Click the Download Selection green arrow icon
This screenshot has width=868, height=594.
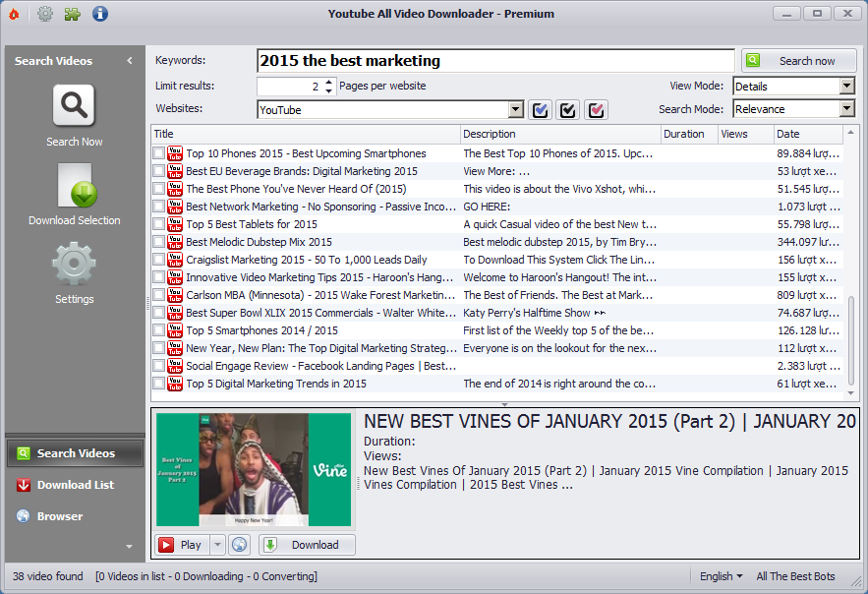pyautogui.click(x=77, y=186)
